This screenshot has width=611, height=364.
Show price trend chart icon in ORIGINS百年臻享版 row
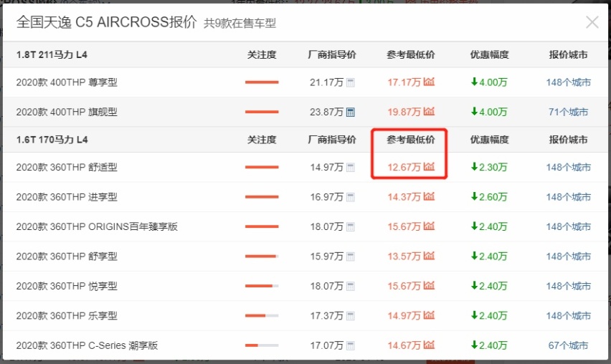[429, 226]
